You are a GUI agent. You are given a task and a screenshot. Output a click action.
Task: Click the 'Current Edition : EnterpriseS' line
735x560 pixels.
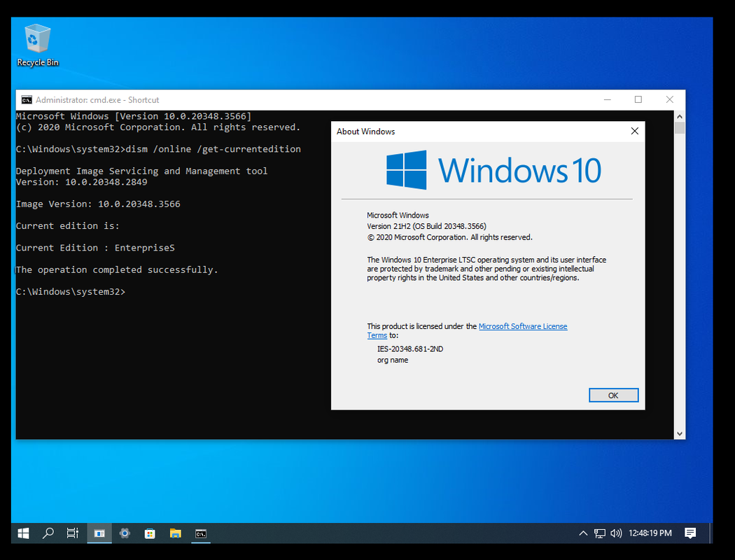click(x=95, y=248)
